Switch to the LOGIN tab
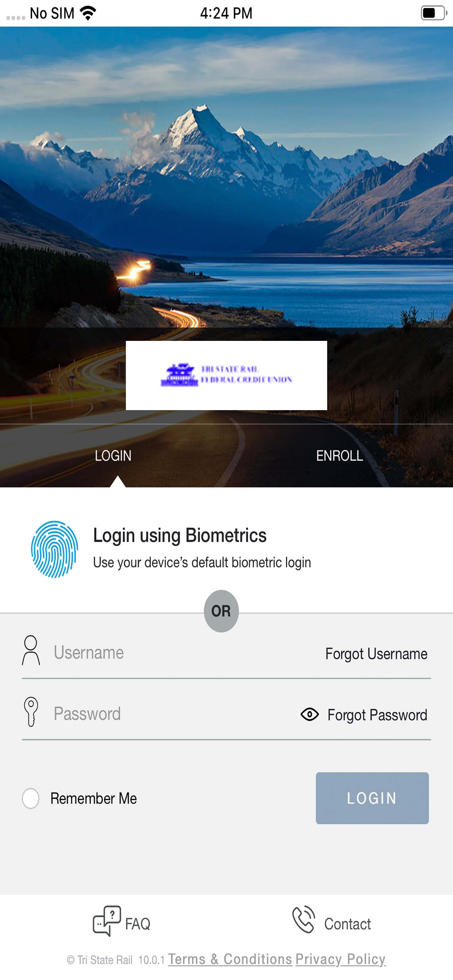Screen dimensions: 453x980 click(113, 455)
